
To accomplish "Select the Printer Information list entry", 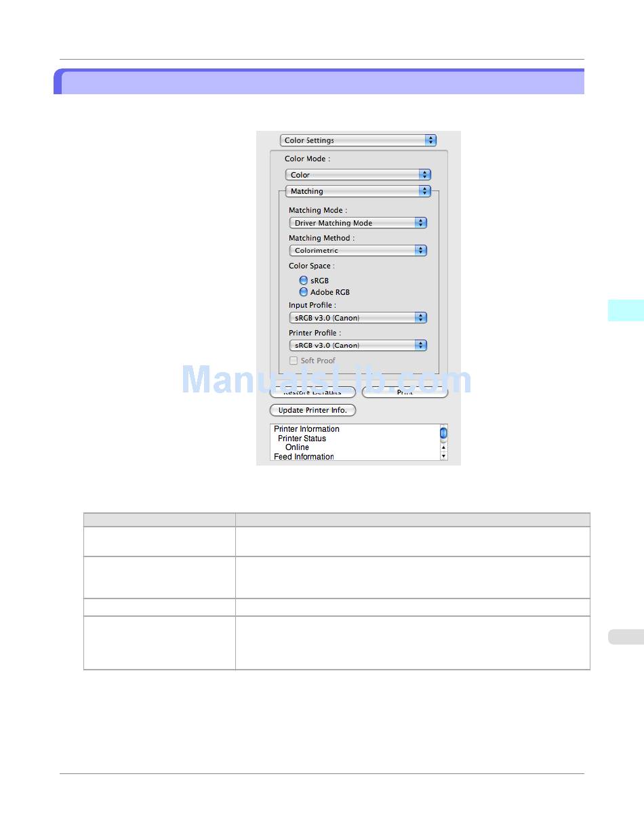I will point(306,429).
